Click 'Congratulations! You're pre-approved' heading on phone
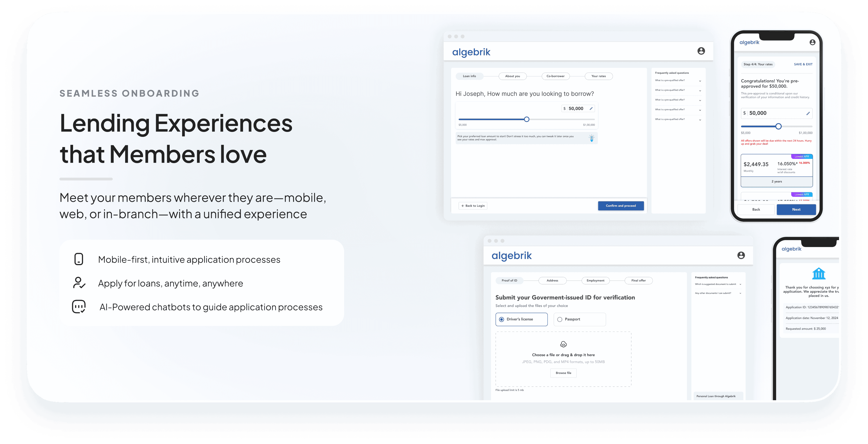 point(770,83)
